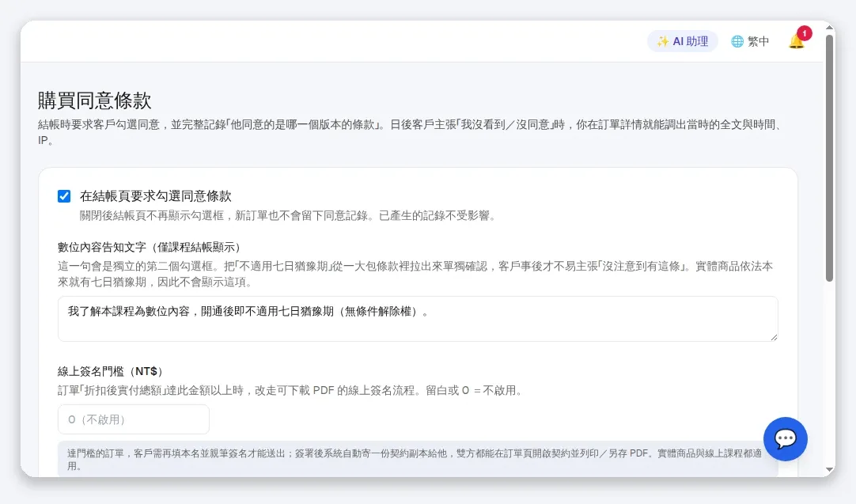The width and height of the screenshot is (856, 504).
Task: Click the 在結帳頁要求勾選同意條款 label text
Action: pos(156,196)
